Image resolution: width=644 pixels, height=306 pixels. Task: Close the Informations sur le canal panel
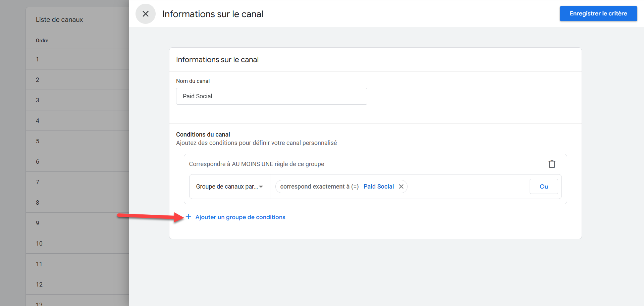pos(146,14)
